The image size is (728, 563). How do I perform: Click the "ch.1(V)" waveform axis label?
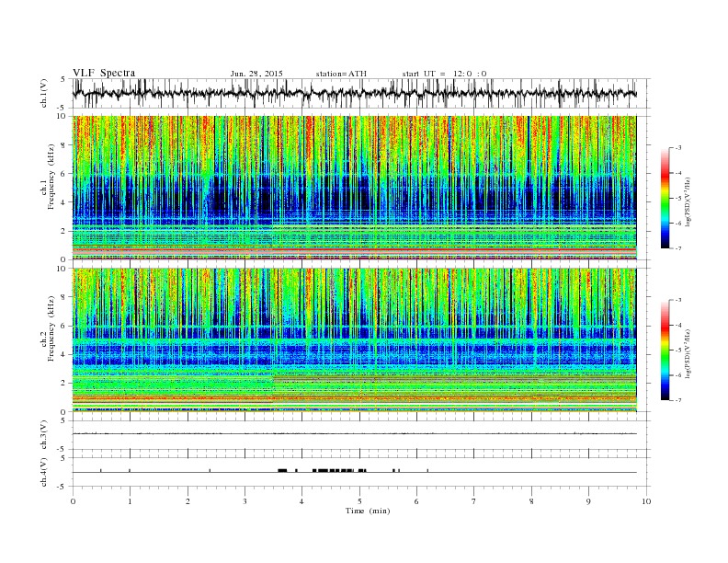tap(43, 93)
